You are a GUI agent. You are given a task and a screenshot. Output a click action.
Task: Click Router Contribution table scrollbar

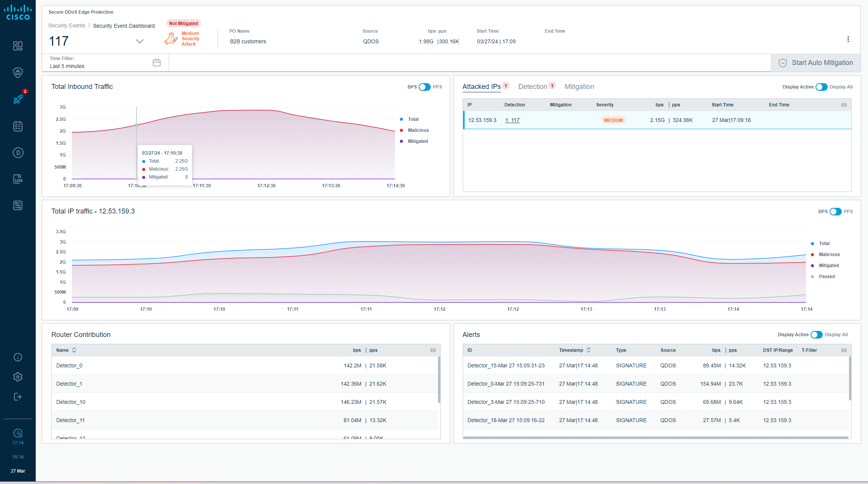(439, 380)
